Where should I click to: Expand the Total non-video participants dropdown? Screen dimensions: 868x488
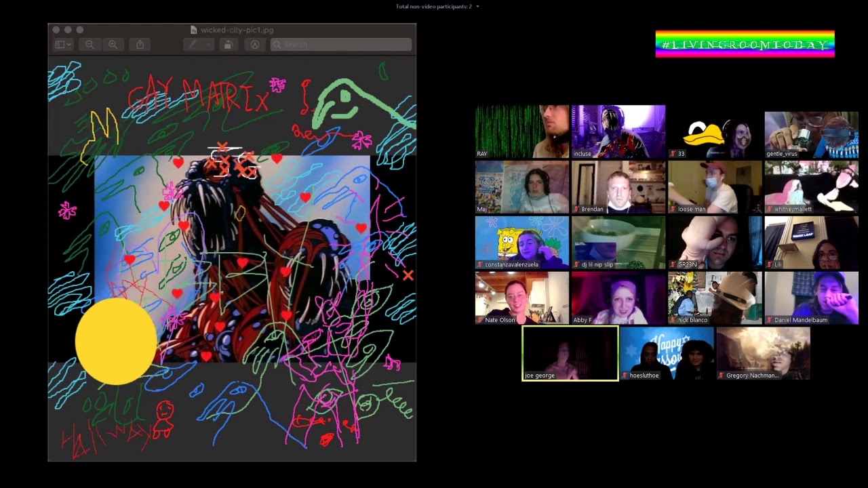(477, 7)
